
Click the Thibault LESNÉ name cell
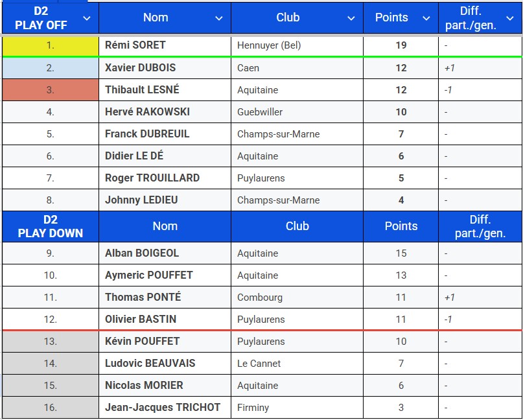click(x=165, y=89)
